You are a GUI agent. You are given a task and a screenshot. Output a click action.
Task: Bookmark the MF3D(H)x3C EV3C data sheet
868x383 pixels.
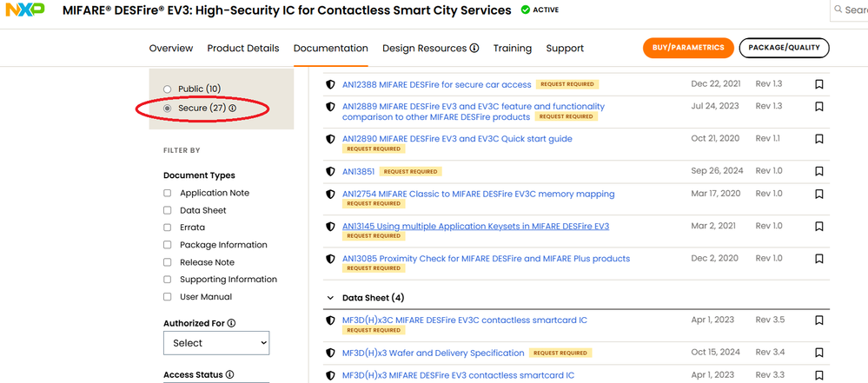pos(818,320)
